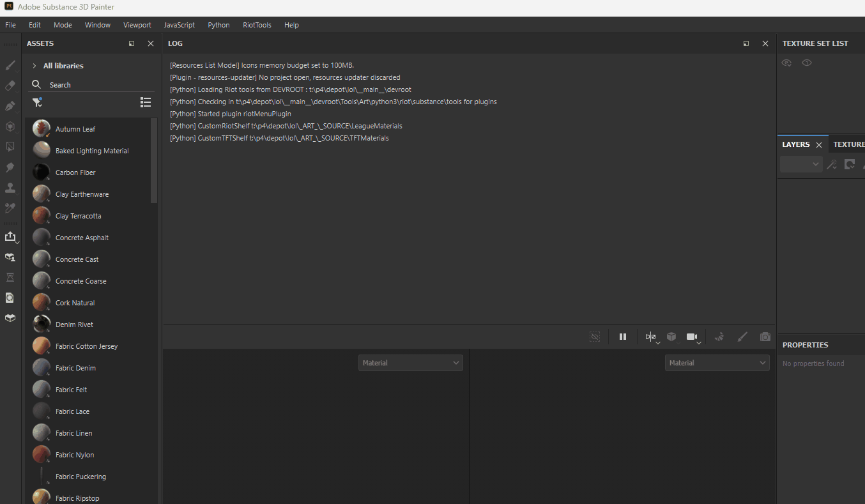
Task: Open the Export share icon in left toolbar
Action: [10, 236]
